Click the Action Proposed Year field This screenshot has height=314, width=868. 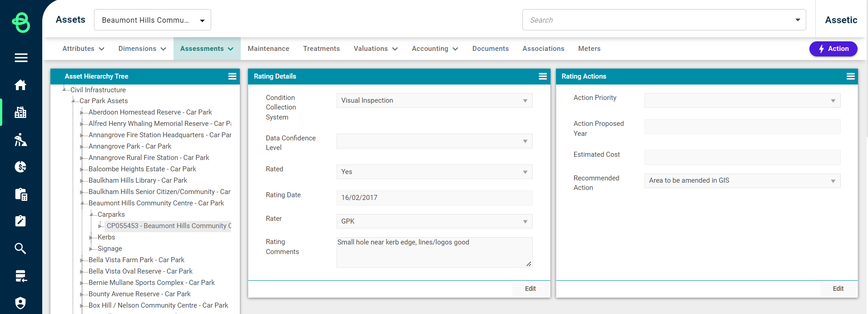pos(742,126)
